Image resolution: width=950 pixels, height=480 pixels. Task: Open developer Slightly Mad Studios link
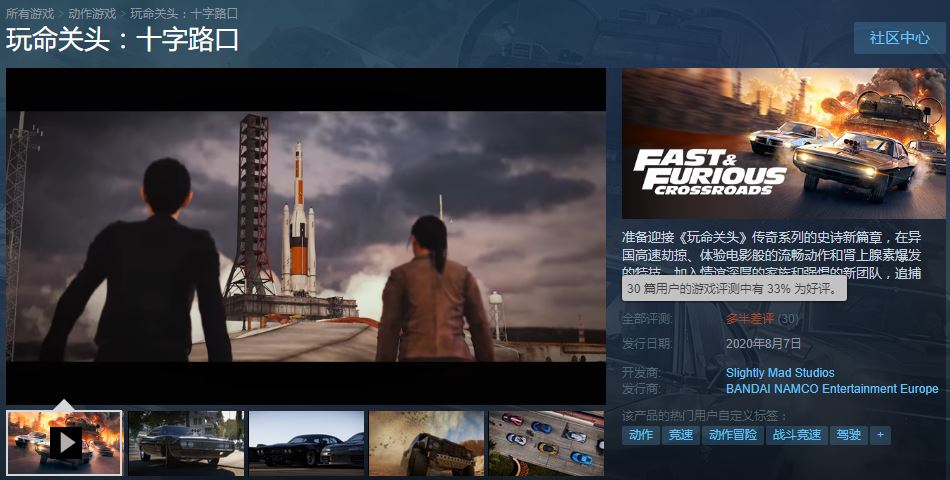tap(780, 373)
